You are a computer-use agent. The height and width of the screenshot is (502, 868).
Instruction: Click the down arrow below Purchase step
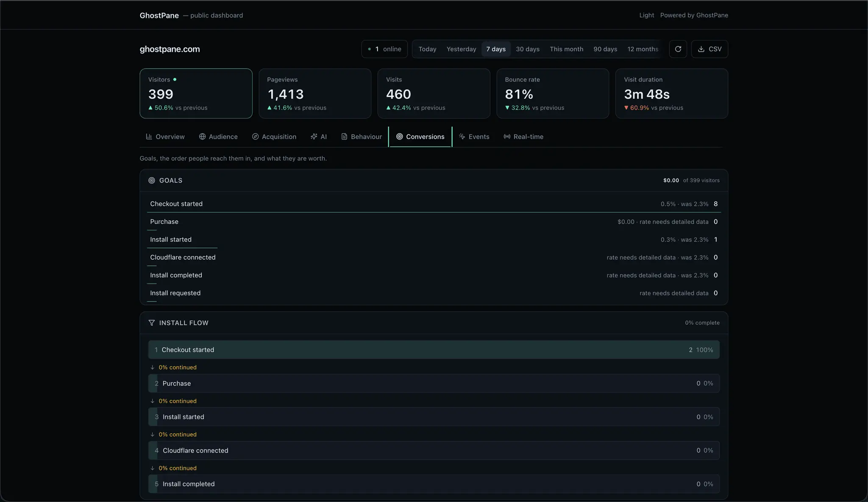[153, 401]
